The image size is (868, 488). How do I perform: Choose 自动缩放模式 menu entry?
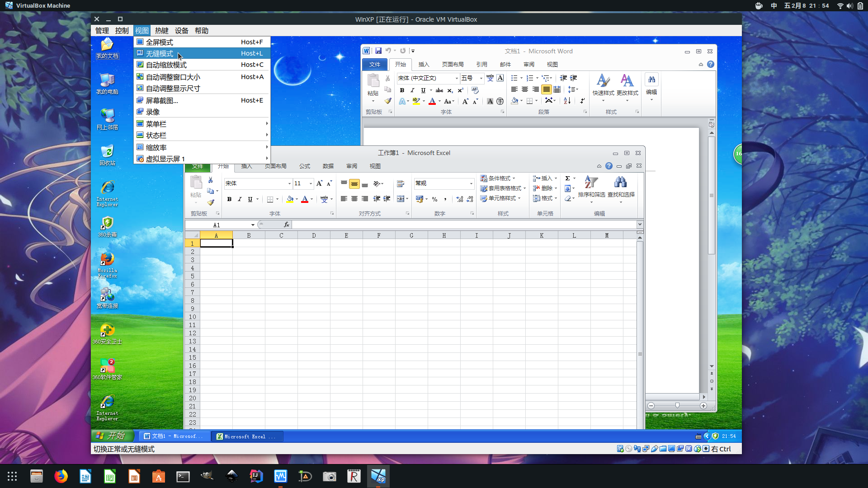[x=202, y=65]
